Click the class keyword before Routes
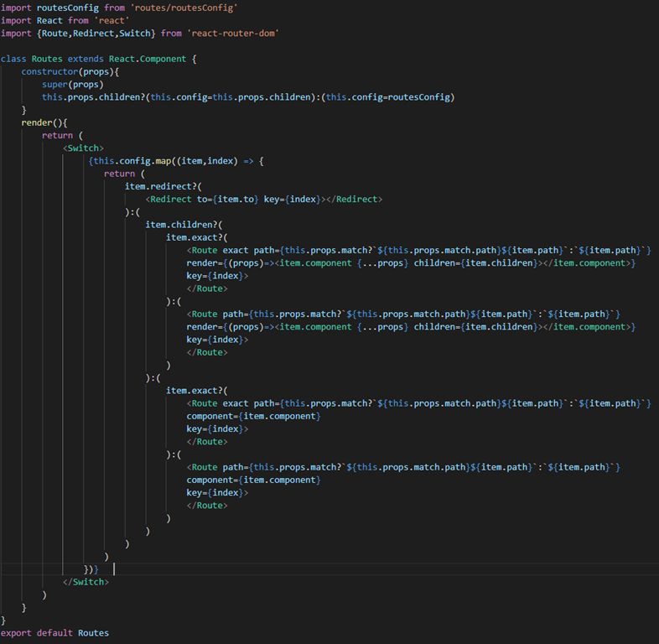 (x=13, y=59)
